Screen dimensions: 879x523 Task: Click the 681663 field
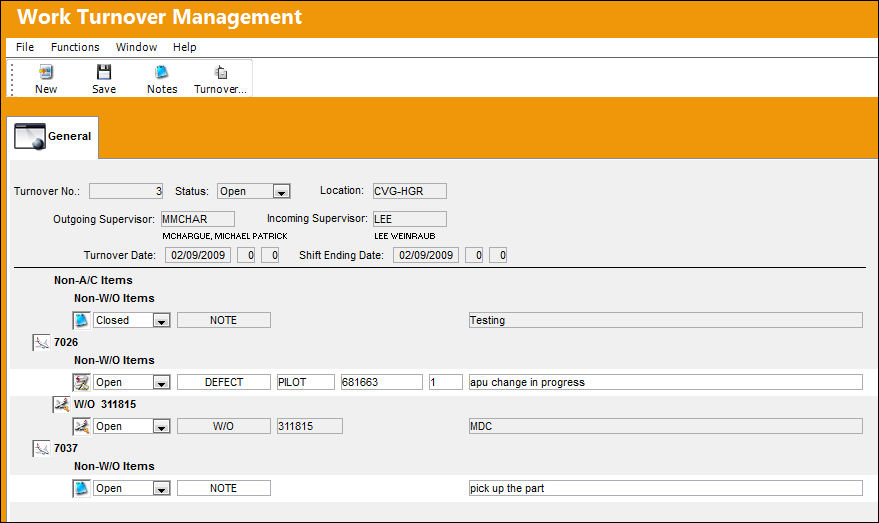tap(382, 382)
